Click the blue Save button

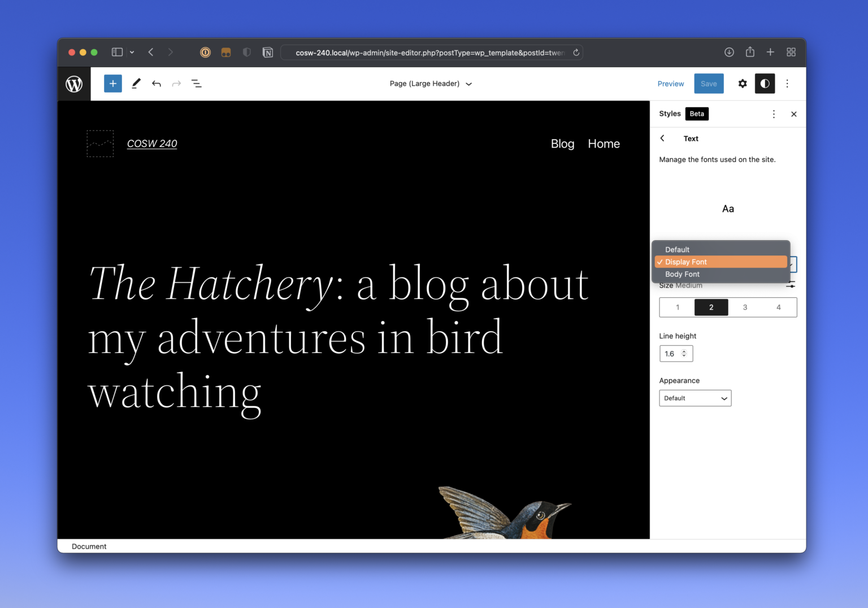click(x=709, y=84)
